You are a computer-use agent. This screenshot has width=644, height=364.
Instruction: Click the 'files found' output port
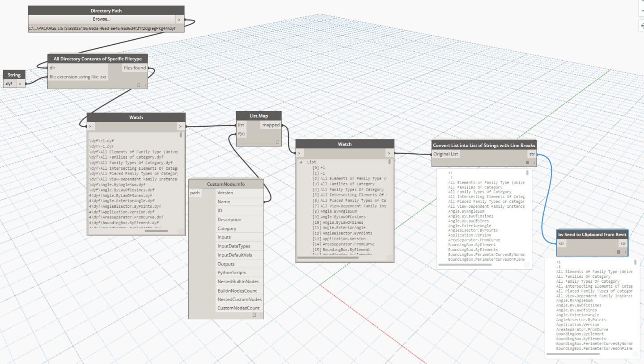135,68
